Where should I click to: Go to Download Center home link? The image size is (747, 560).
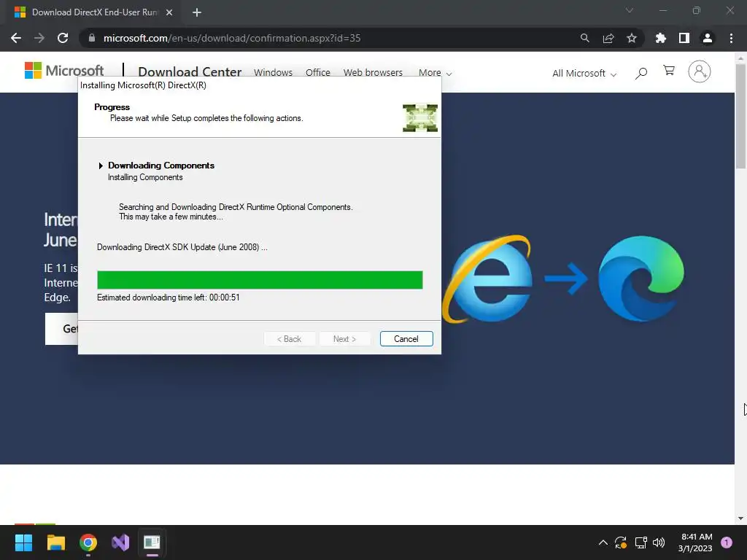[x=190, y=71]
